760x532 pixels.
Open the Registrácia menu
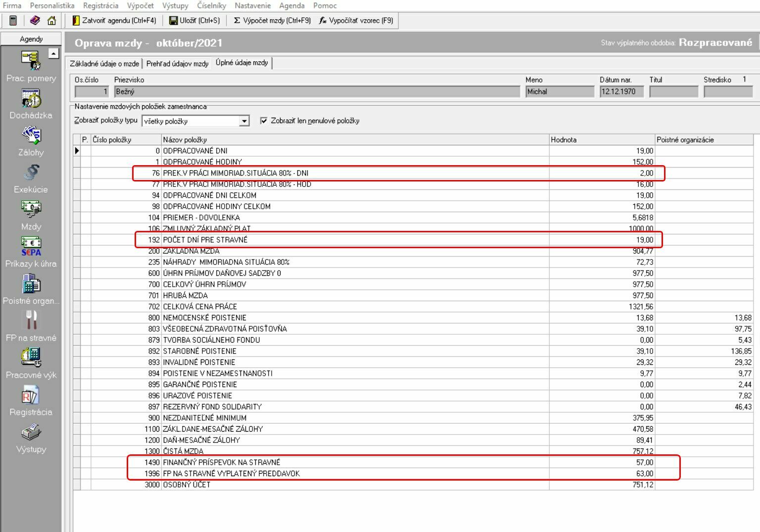[100, 5]
